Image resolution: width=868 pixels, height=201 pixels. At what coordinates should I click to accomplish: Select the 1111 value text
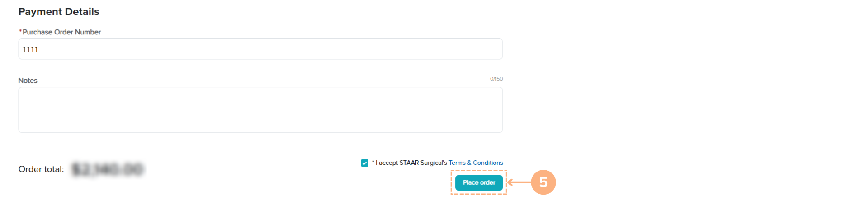[30, 49]
